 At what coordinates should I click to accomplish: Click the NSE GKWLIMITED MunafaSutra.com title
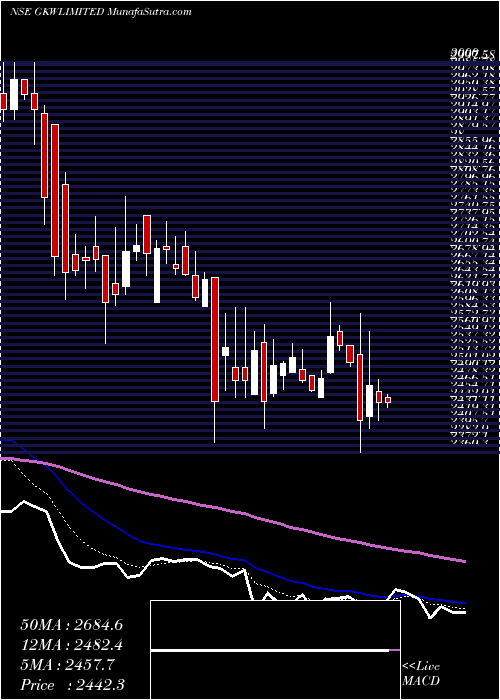(x=100, y=12)
